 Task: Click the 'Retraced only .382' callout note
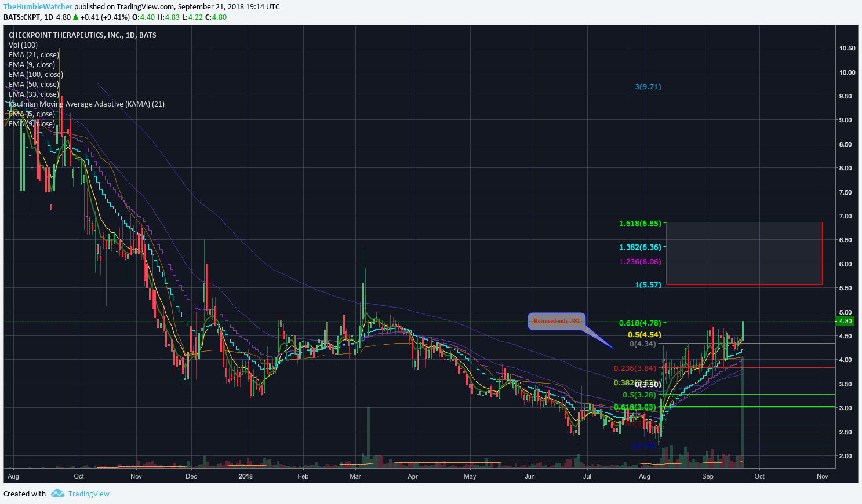[557, 321]
